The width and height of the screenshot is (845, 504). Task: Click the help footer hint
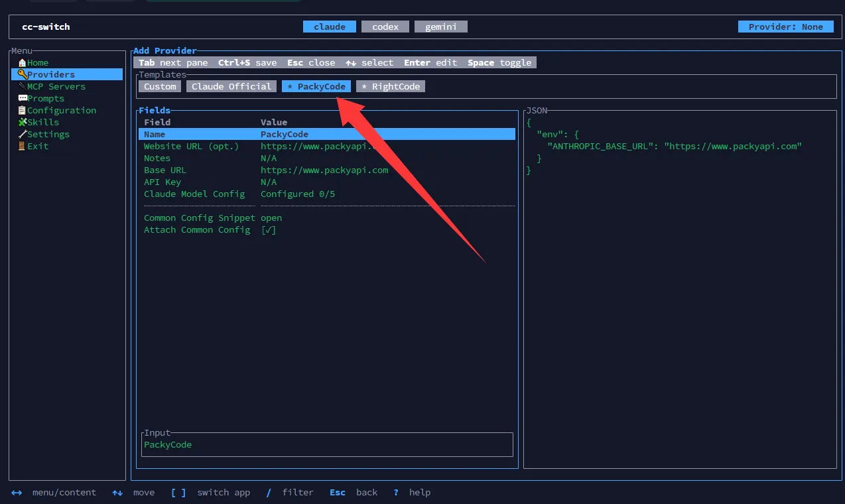click(x=412, y=493)
